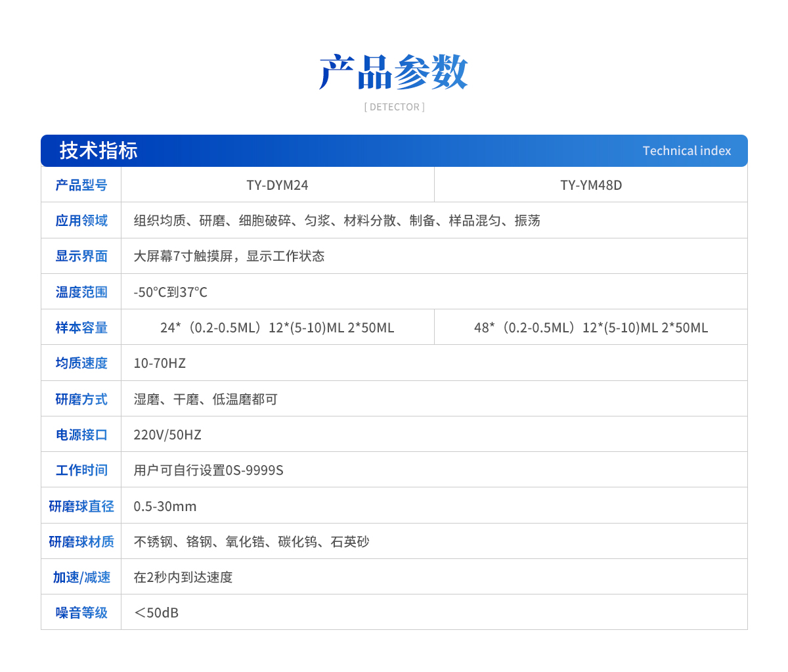Select the TY-YM48D model cell
Image resolution: width=788 pixels, height=672 pixels.
(x=591, y=185)
